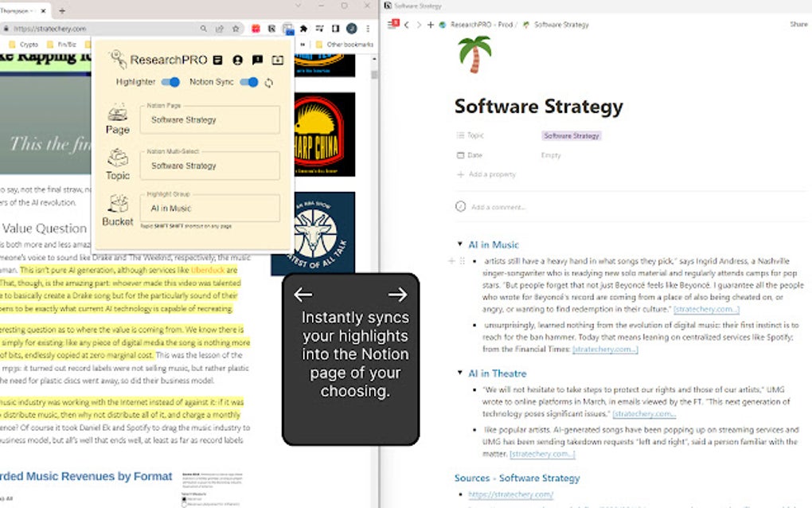812x508 pixels.
Task: Click the Notion new page plus icon
Action: pos(431,25)
